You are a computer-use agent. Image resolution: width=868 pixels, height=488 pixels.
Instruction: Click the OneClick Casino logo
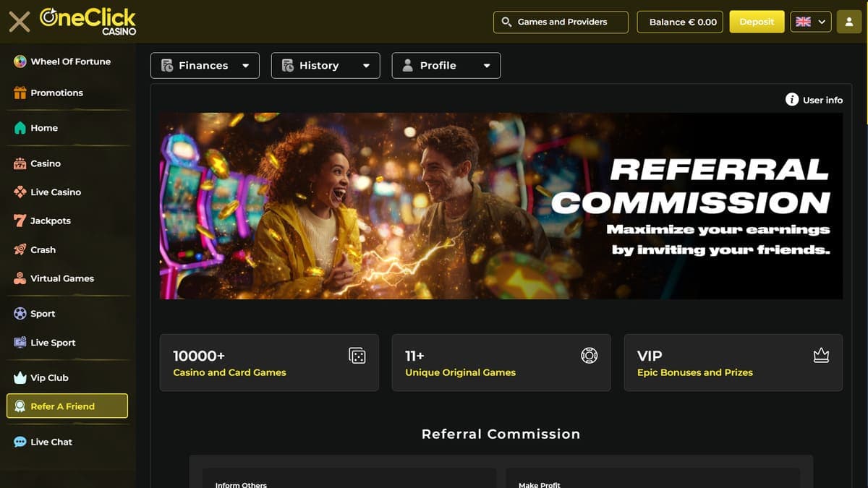click(88, 21)
